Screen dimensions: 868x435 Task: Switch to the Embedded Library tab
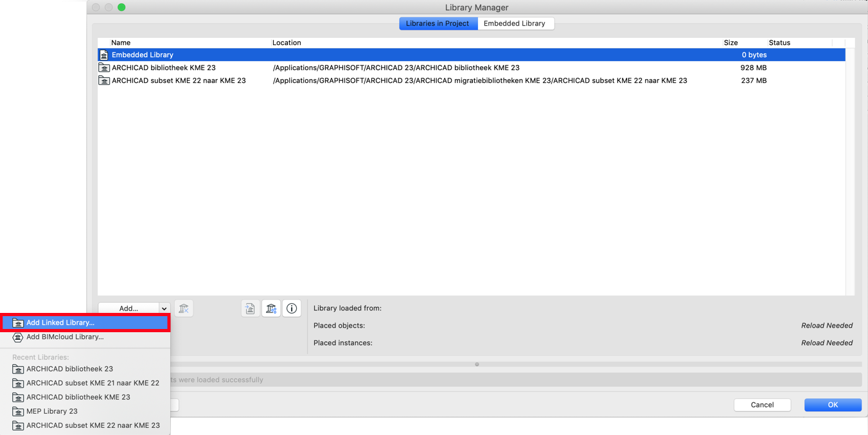515,24
